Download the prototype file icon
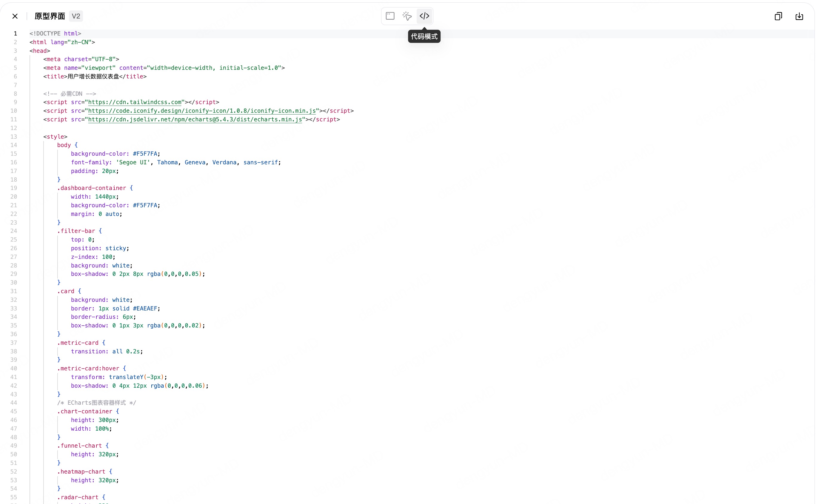 (799, 16)
